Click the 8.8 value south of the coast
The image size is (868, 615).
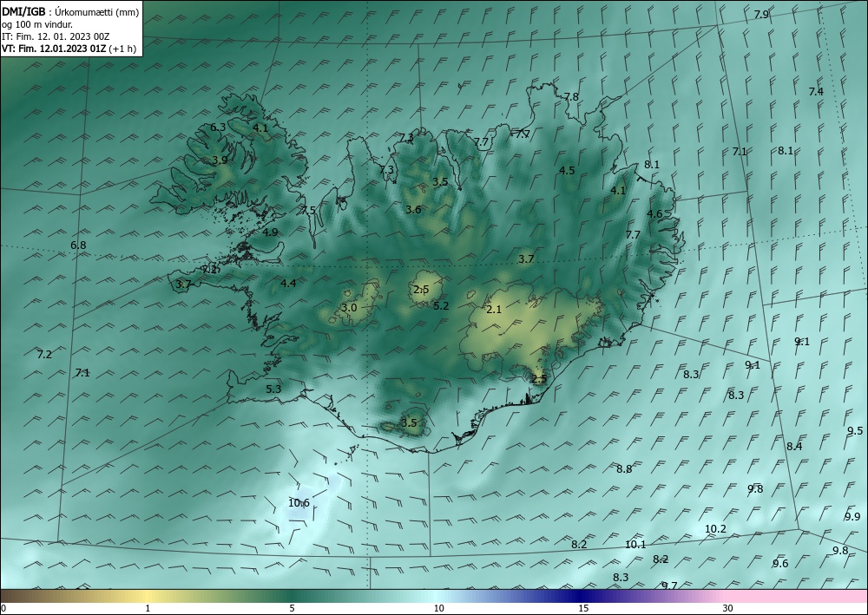point(624,469)
